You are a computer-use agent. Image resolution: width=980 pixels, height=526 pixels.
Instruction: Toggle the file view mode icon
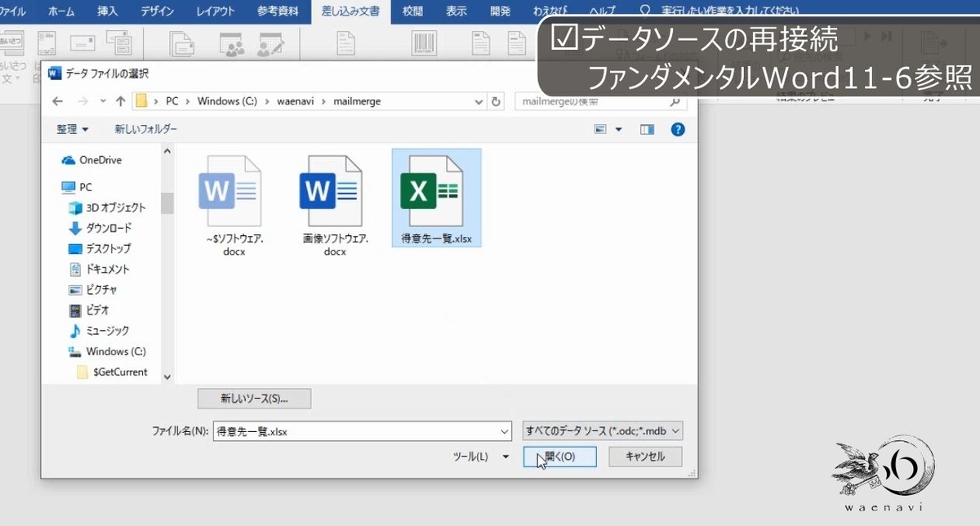[600, 129]
